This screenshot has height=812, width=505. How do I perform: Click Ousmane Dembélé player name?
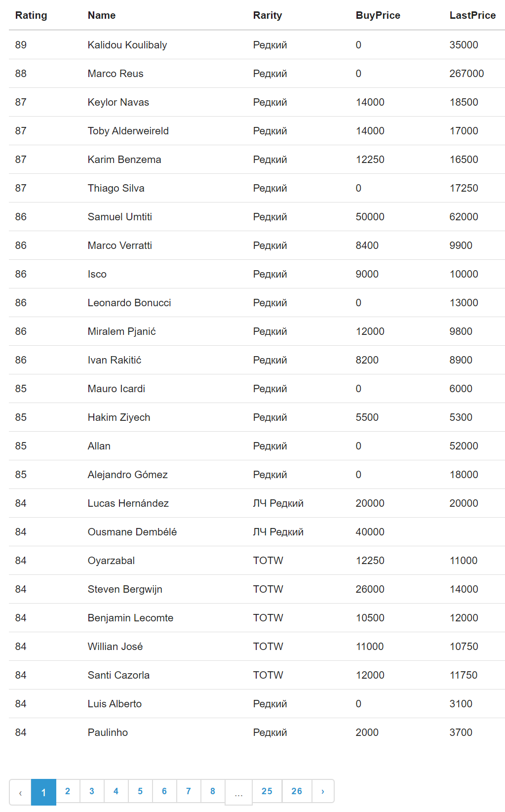132,532
